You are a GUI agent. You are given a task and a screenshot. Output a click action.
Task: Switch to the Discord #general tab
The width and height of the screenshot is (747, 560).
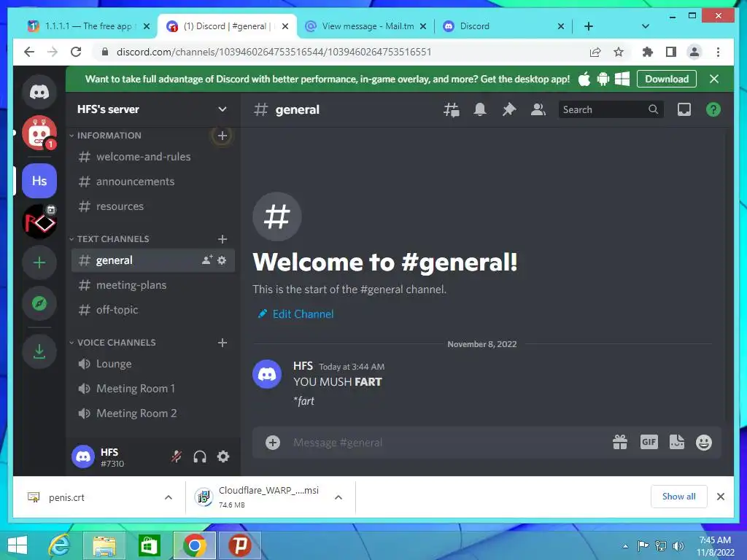[x=228, y=26]
